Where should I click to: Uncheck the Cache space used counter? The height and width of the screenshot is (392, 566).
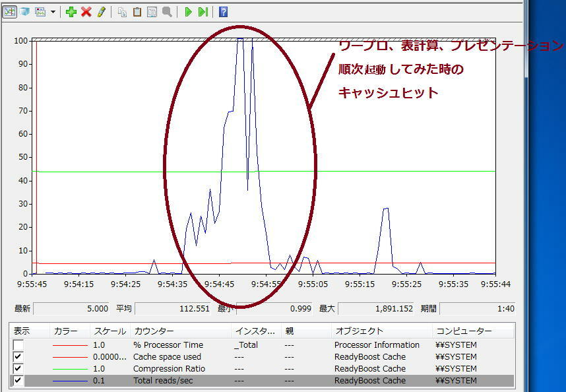tap(18, 357)
